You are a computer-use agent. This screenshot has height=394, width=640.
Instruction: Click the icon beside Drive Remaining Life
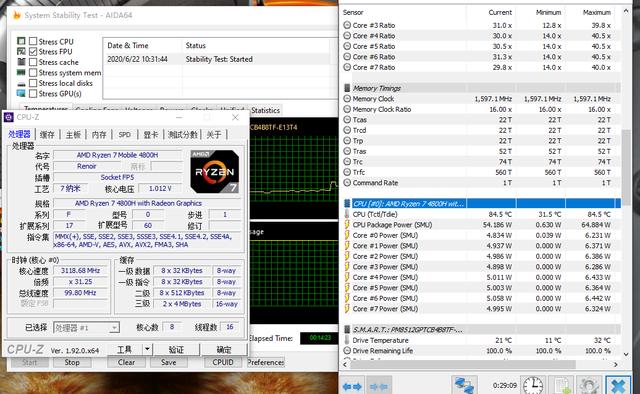(347, 351)
